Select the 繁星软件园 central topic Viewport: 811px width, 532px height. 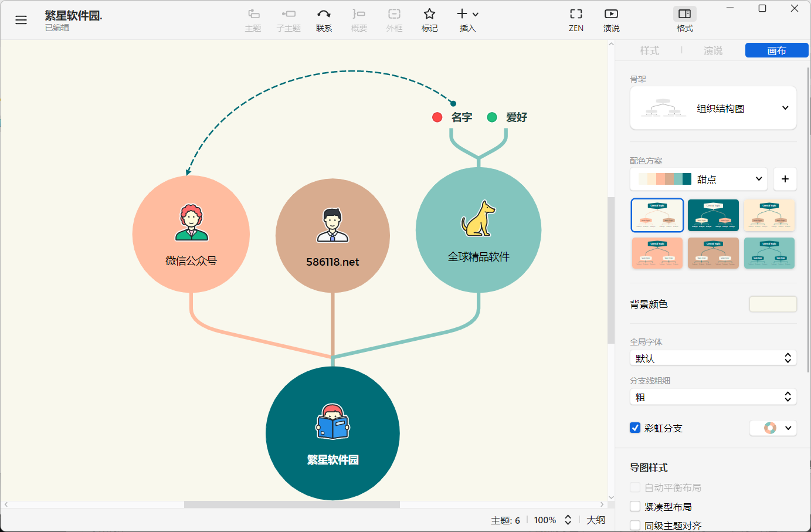pyautogui.click(x=332, y=433)
